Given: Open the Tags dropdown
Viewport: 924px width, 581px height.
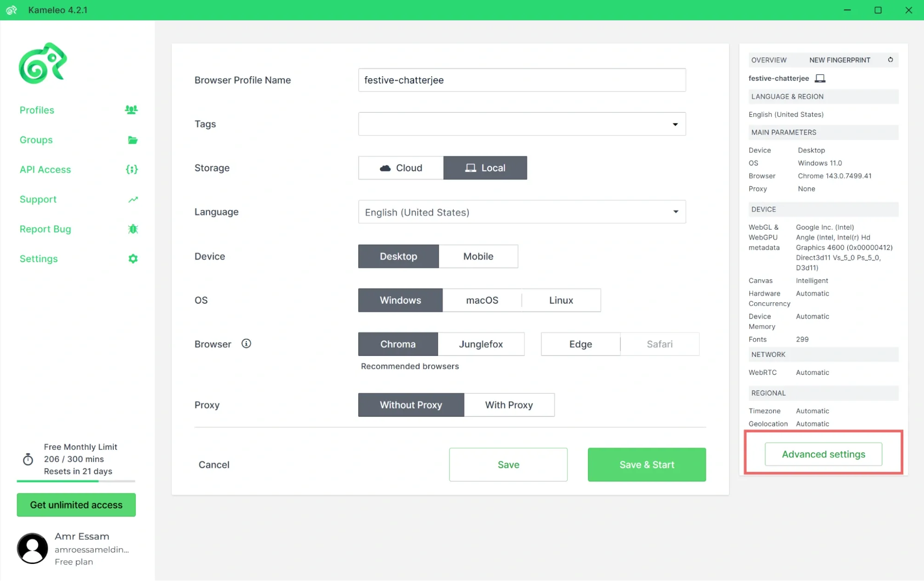Looking at the screenshot, I should click(675, 124).
